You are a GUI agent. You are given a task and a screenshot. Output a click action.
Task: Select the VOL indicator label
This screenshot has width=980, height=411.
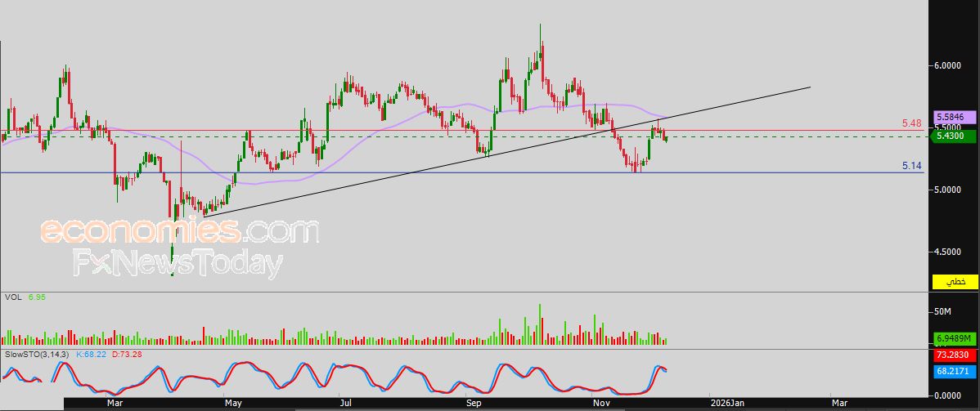(12, 297)
